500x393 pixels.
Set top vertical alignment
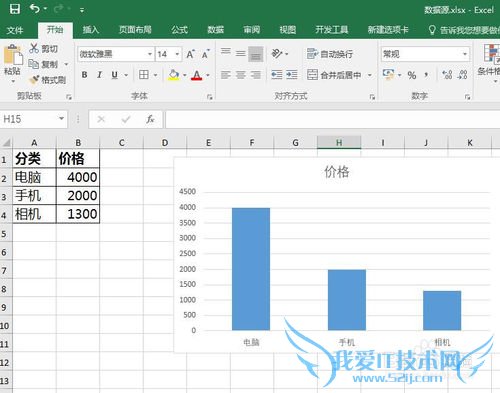coord(226,51)
